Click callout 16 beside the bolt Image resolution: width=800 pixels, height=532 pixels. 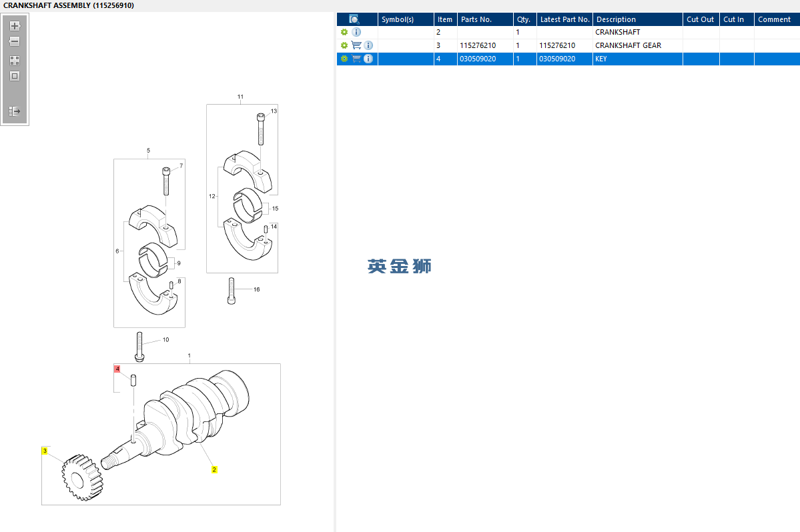coord(257,289)
